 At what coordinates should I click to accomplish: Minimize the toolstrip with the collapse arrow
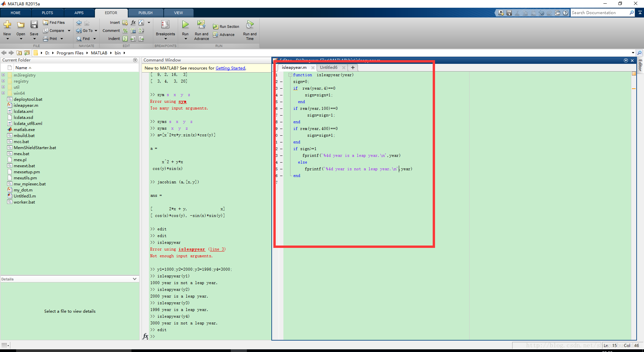point(640,13)
